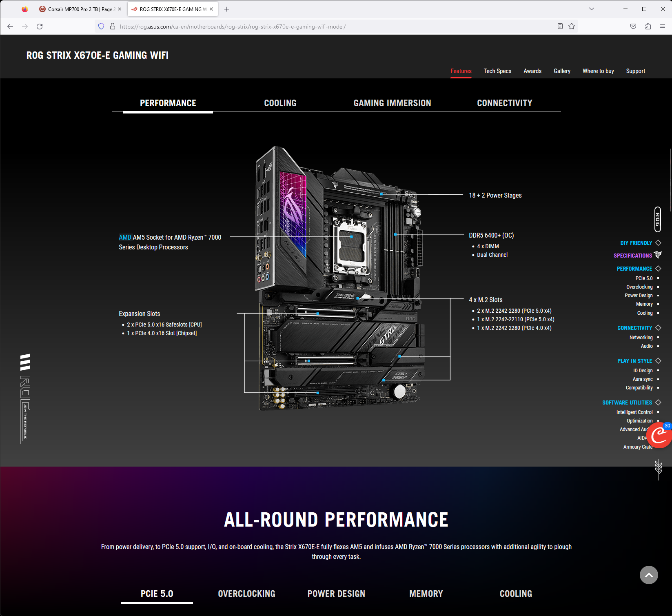Click the SPECIFICATIONS ROG eye icon

point(658,255)
